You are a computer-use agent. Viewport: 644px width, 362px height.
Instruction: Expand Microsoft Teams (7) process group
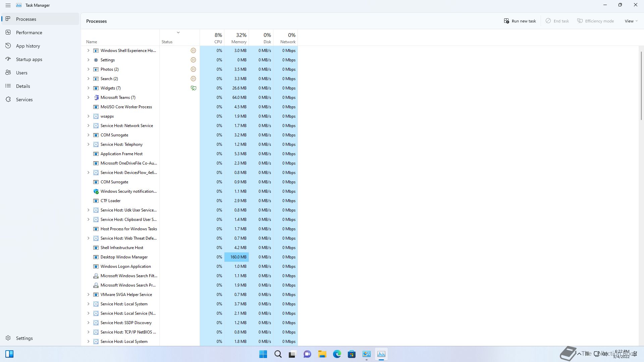coord(88,98)
